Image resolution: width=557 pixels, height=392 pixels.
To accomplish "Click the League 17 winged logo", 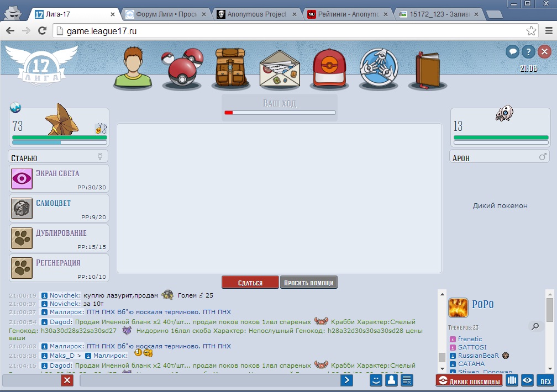I will [x=41, y=65].
